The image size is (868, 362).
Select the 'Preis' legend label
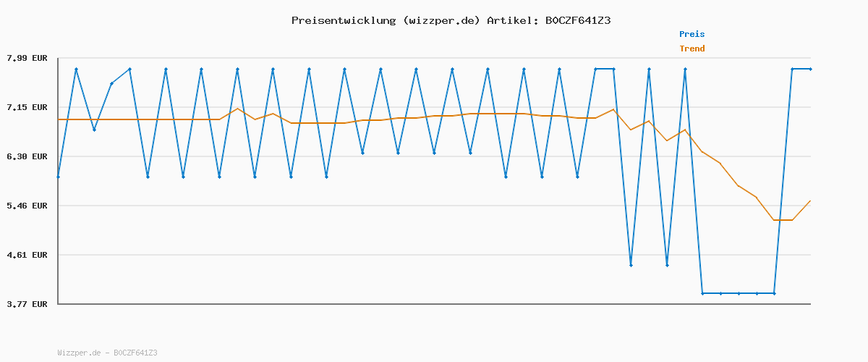(692, 34)
